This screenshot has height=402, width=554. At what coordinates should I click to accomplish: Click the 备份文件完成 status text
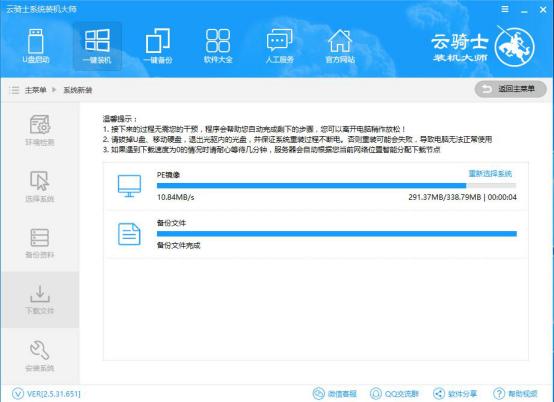click(x=178, y=245)
